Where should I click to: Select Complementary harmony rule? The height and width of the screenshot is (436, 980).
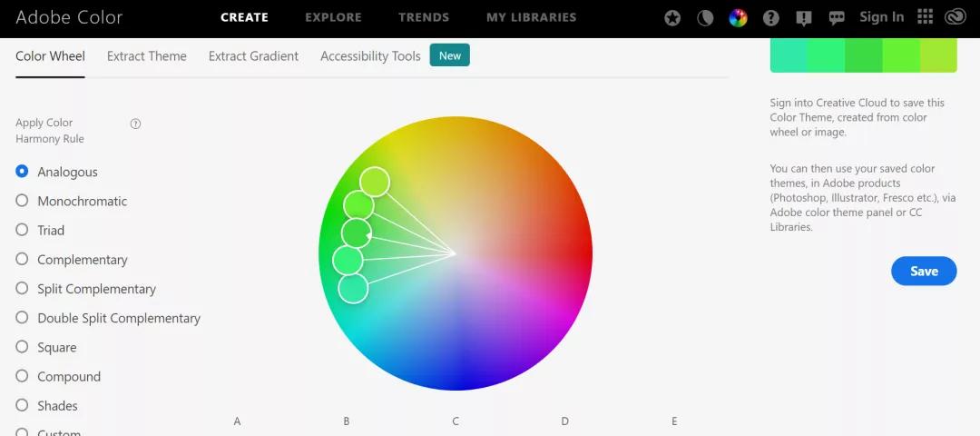[x=22, y=259]
